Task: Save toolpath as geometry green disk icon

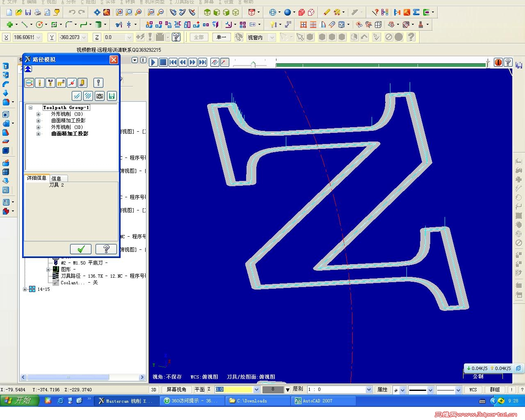Action: [x=112, y=96]
